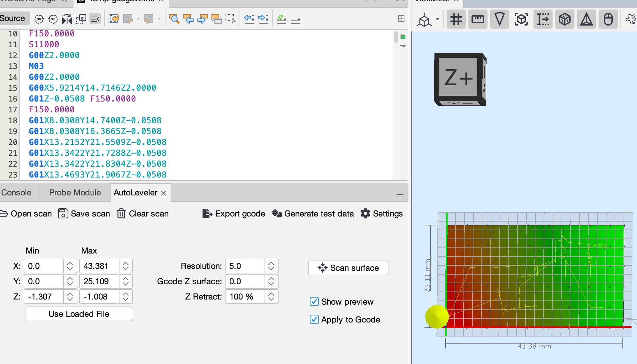Open the view preset cube dropdown
This screenshot has height=364, width=637.
(x=437, y=19)
